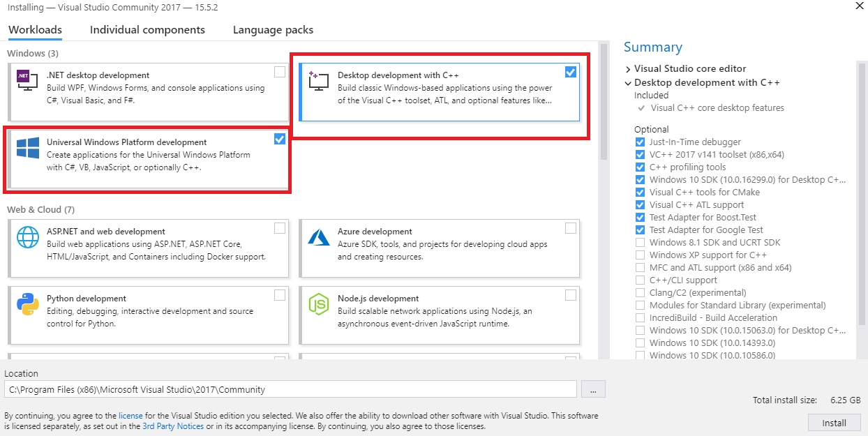868x436 pixels.
Task: Uncheck Visual C++ tools for CMake
Action: [x=640, y=192]
